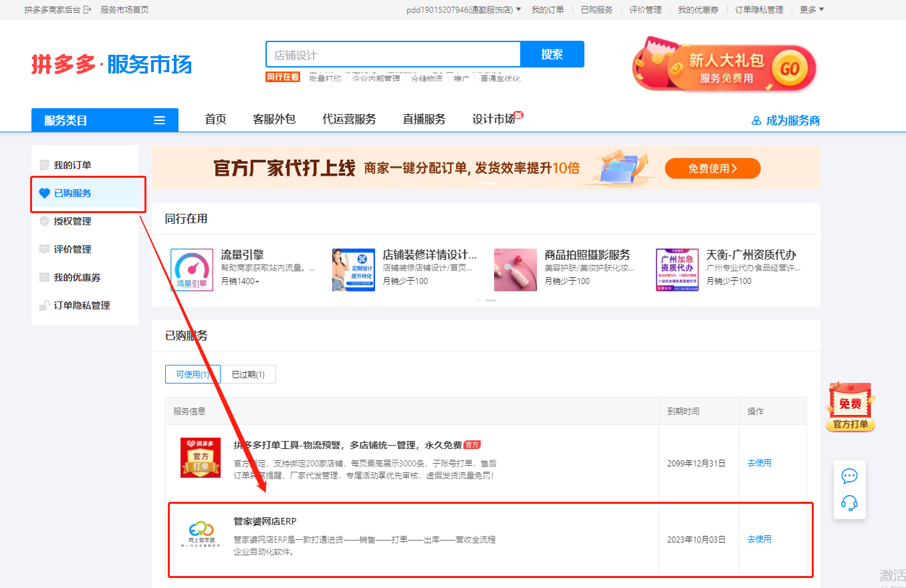Expand the 更多 dropdown in top bar

pos(812,9)
